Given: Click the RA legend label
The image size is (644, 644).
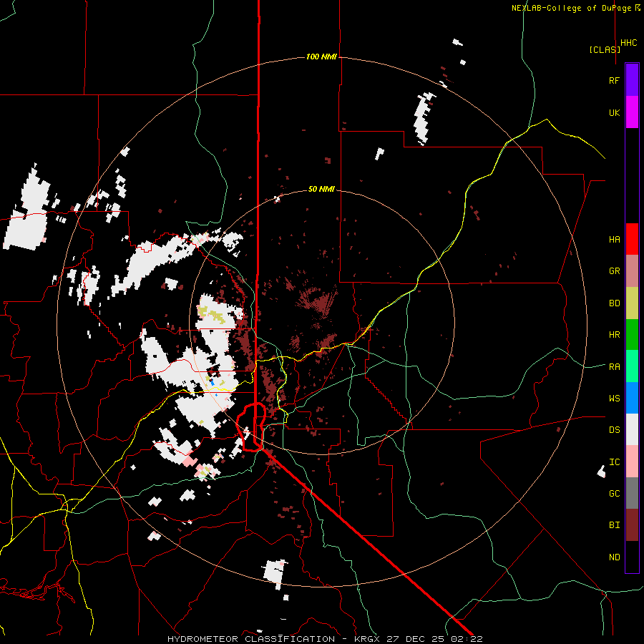Looking at the screenshot, I should 614,367.
